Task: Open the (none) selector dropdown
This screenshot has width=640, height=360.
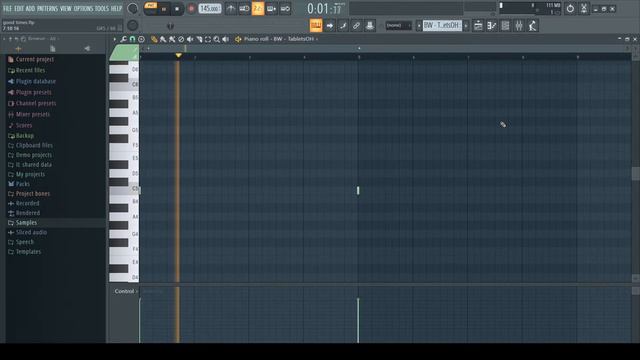Action: 398,26
